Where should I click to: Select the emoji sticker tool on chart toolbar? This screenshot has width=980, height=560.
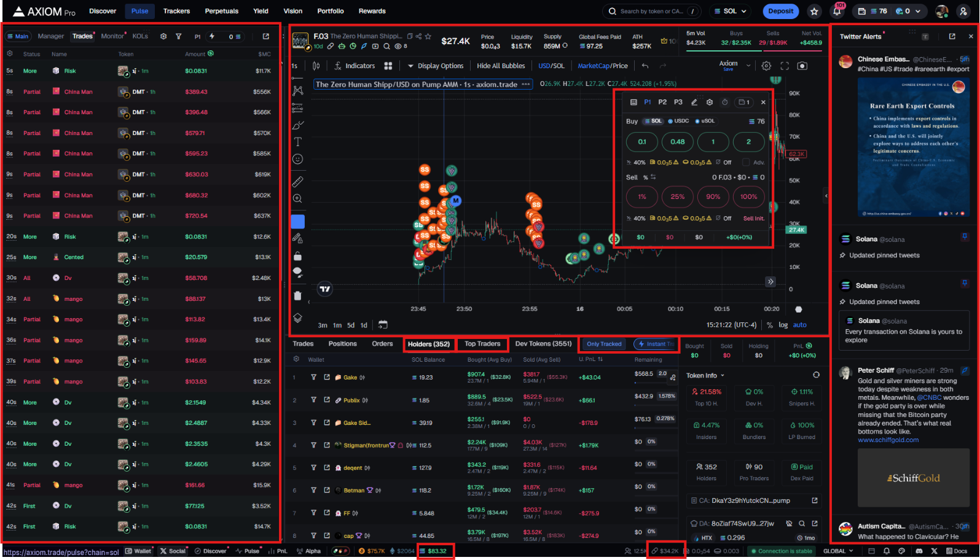[297, 159]
